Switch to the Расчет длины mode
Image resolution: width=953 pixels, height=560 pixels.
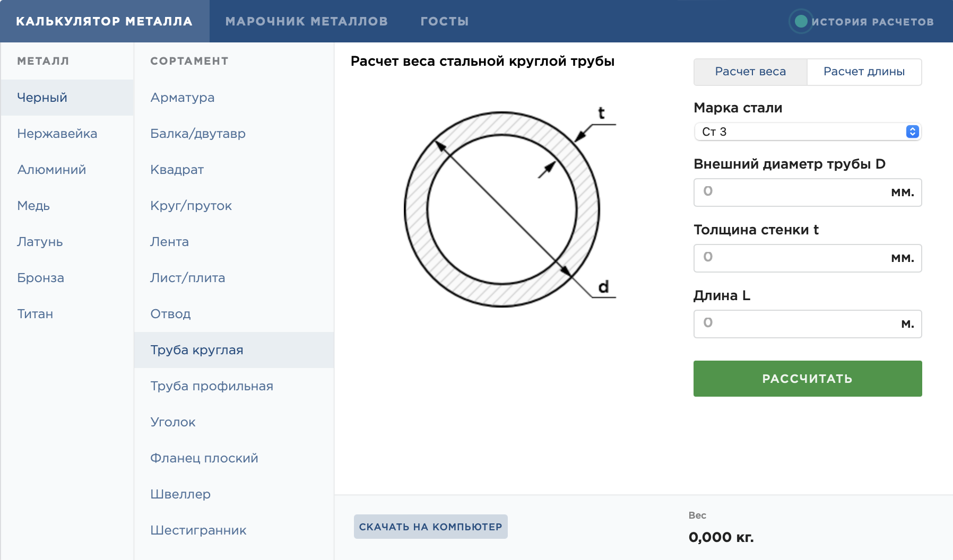click(864, 72)
